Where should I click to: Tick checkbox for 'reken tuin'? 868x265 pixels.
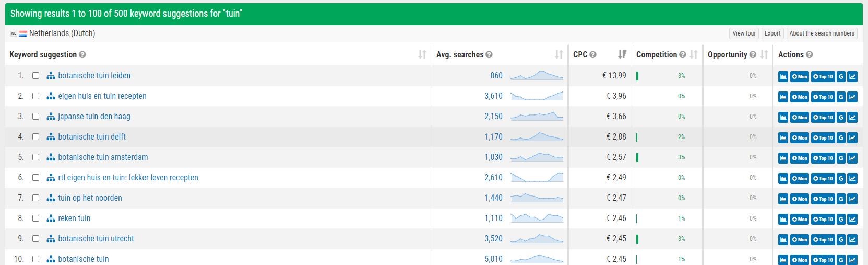point(35,218)
